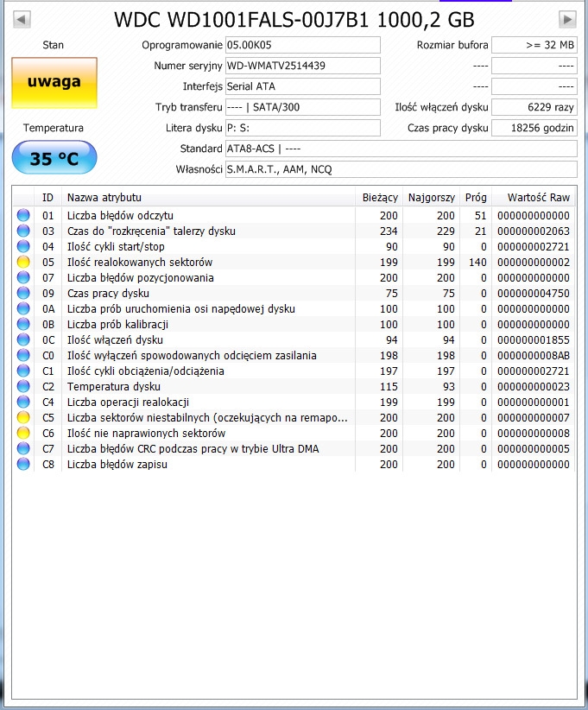Click the blue status icon for attribute C7
The image size is (588, 710).
click(23, 448)
